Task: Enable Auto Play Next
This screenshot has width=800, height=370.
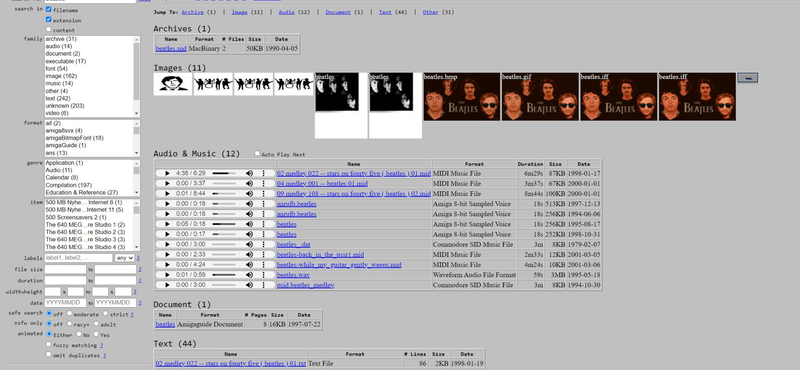Action: tap(257, 154)
